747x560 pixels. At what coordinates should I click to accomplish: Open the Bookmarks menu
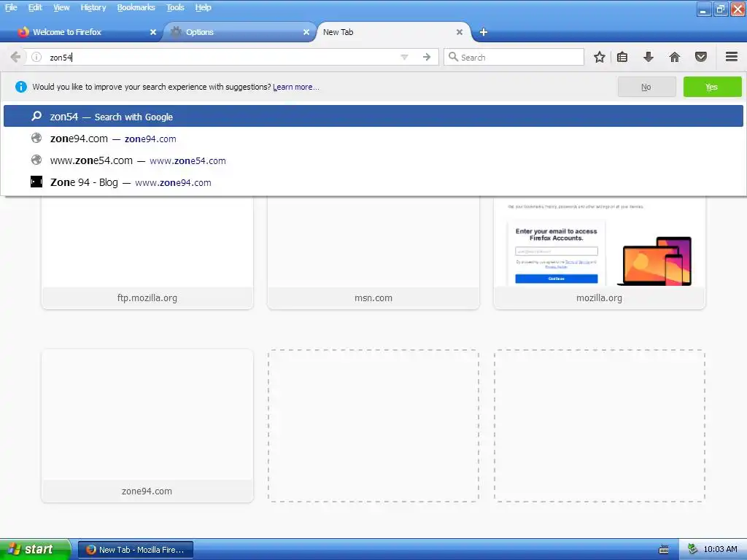(136, 7)
